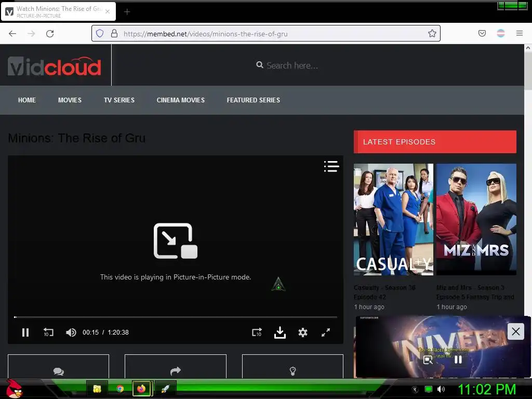Enter fullscreen mode in the player

tap(326, 332)
